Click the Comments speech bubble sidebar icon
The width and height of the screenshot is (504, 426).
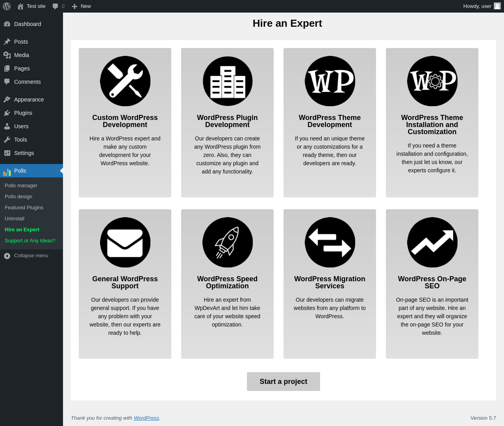tap(7, 82)
